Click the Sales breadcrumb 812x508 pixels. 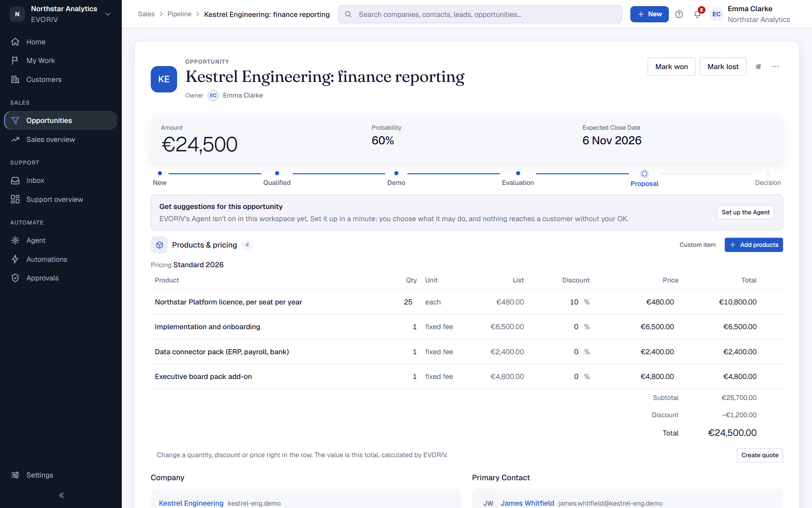coord(146,14)
